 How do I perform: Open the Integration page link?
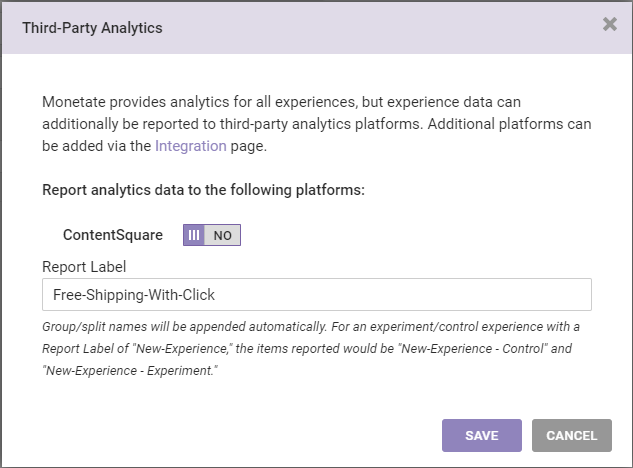(x=190, y=146)
